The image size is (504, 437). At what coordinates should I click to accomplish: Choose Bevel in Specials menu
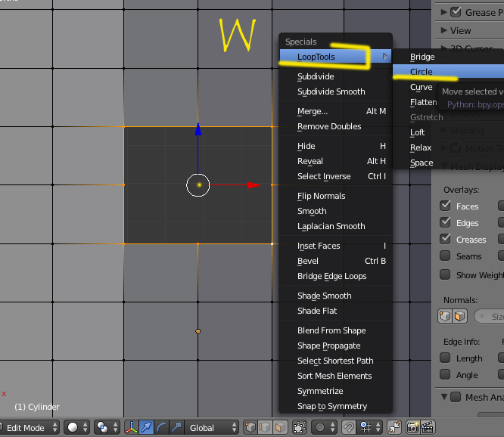(335, 261)
